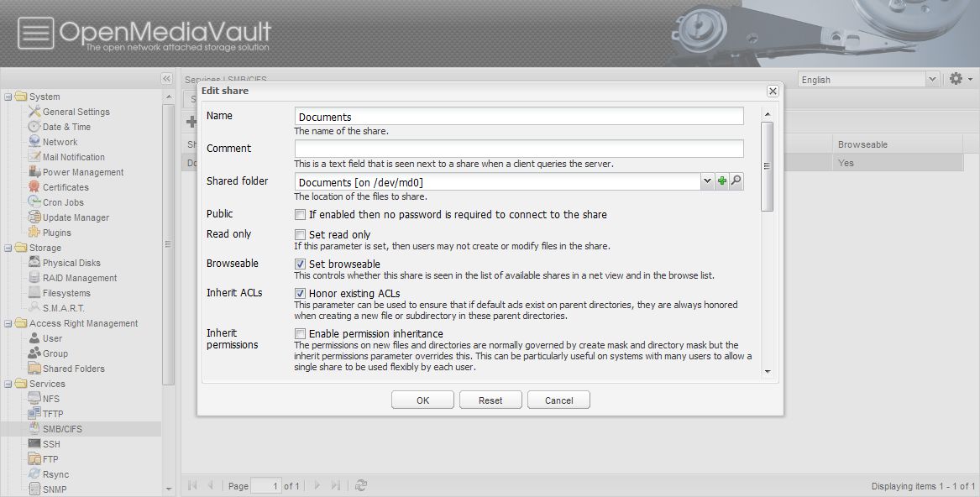Enable the Public no password checkbox
Image resolution: width=980 pixels, height=497 pixels.
click(300, 214)
